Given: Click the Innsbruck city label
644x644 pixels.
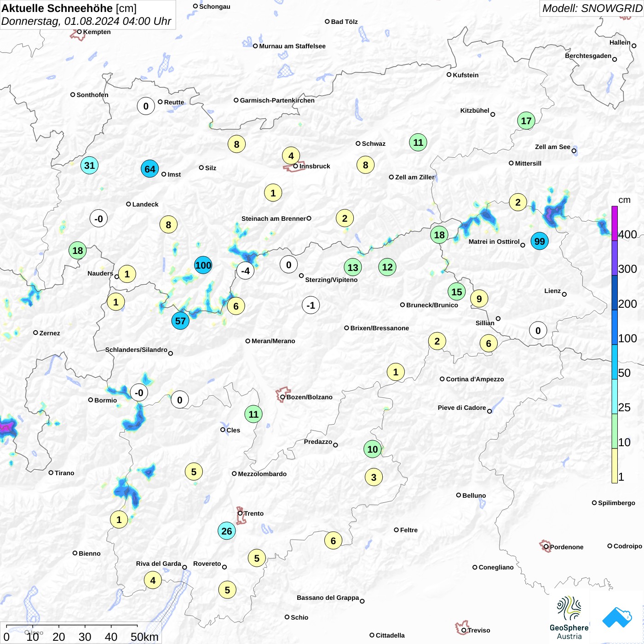Looking at the screenshot, I should [315, 166].
